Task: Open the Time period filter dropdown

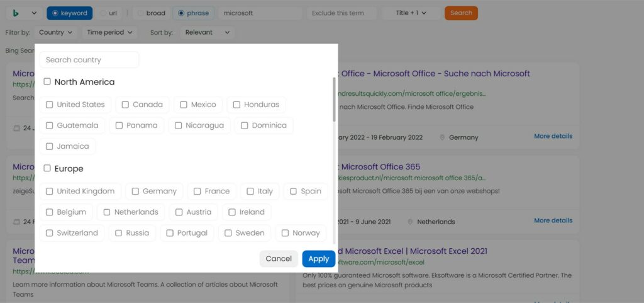Action: (109, 33)
